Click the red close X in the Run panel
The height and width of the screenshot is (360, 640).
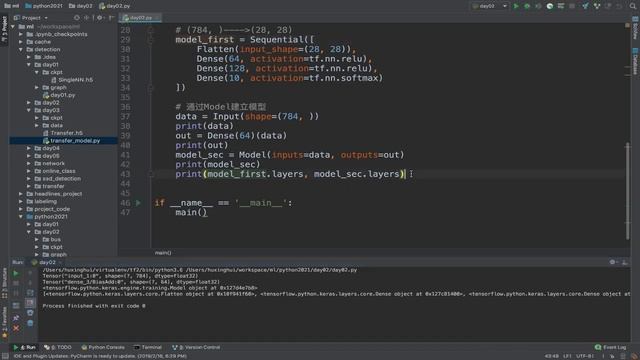[x=16, y=328]
